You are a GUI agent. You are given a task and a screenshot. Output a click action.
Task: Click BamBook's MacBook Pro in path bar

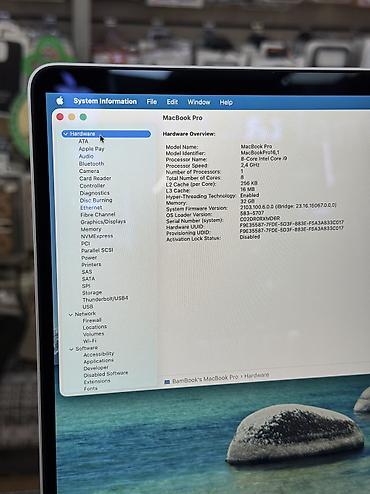point(205,379)
